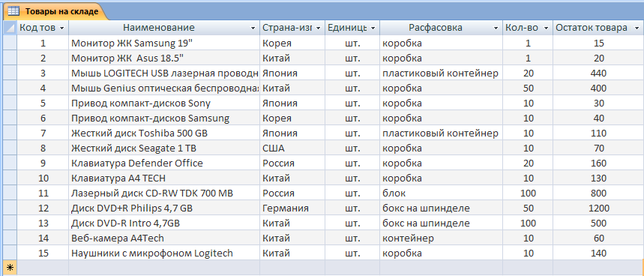
Task: Click the select-all corner box of datasheet
Action: pos(10,28)
